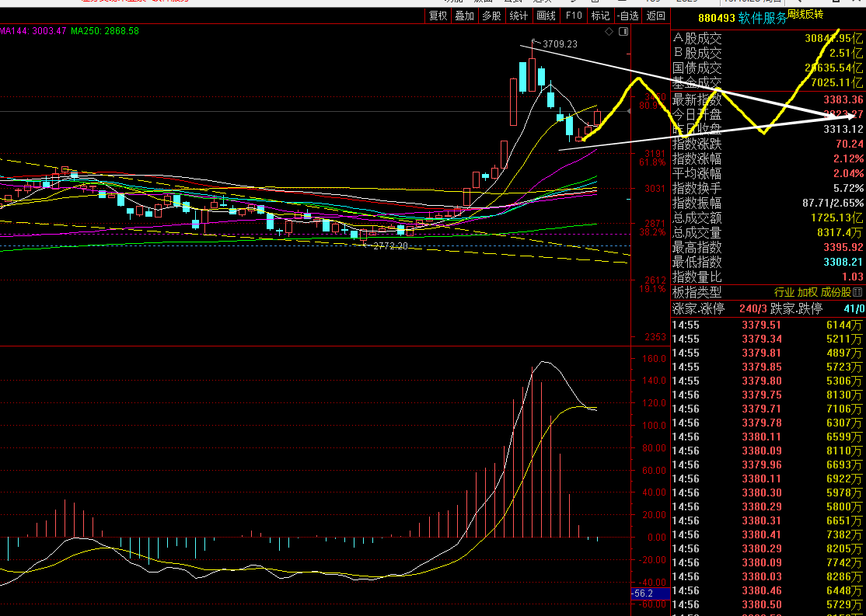
Task: Select the 880493 index code
Action: pos(716,18)
